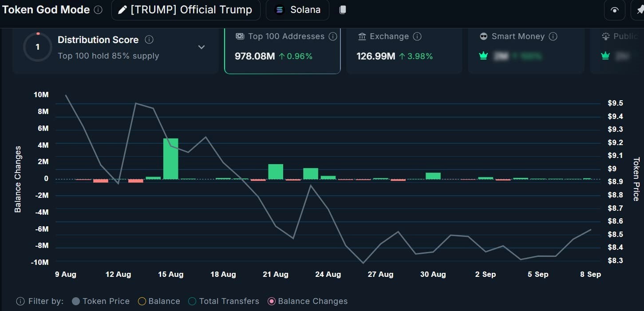Click the "0.96%" change value
The height and width of the screenshot is (311, 644).
300,56
